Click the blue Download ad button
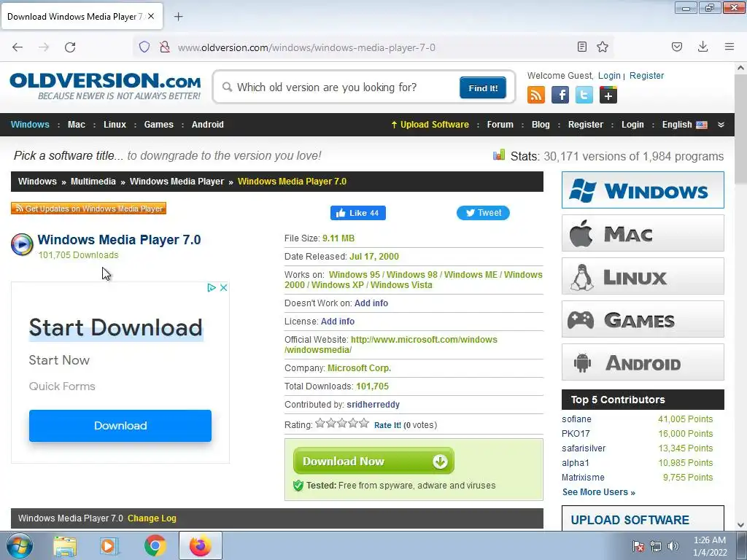The image size is (747, 560). tap(120, 426)
